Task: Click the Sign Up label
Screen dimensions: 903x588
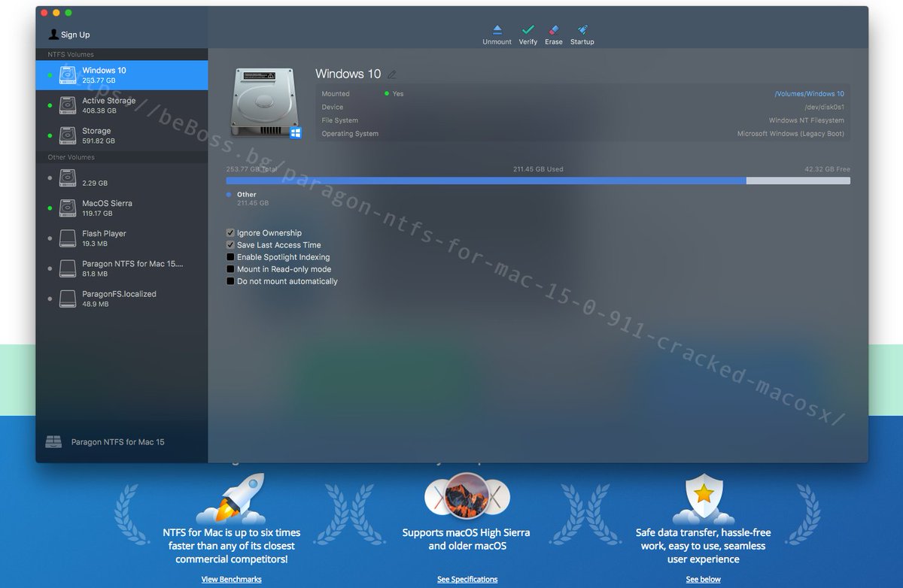Action: pyautogui.click(x=75, y=35)
